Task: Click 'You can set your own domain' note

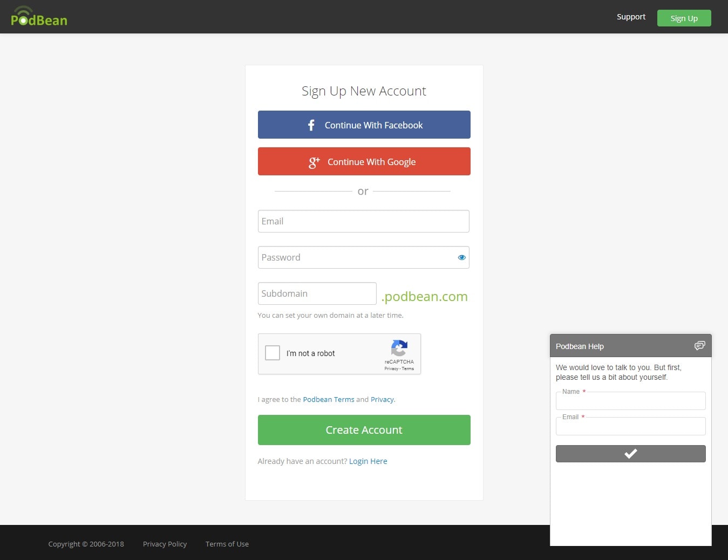Action: pos(330,315)
